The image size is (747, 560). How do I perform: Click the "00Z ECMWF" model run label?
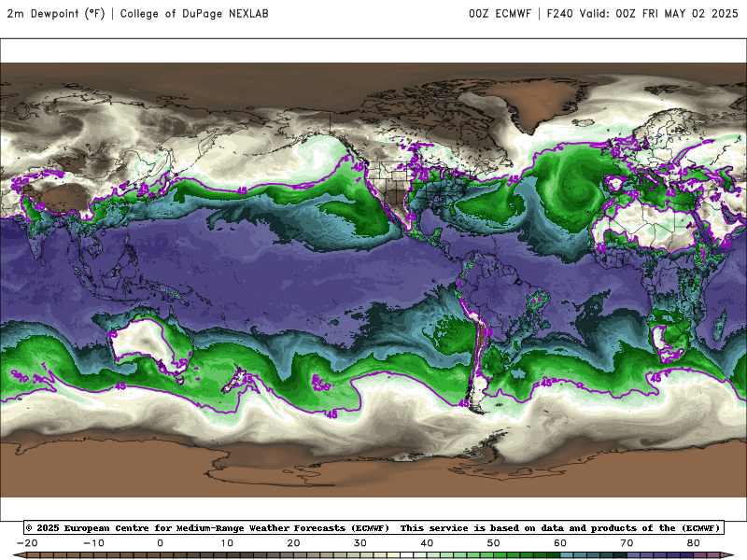(x=500, y=13)
